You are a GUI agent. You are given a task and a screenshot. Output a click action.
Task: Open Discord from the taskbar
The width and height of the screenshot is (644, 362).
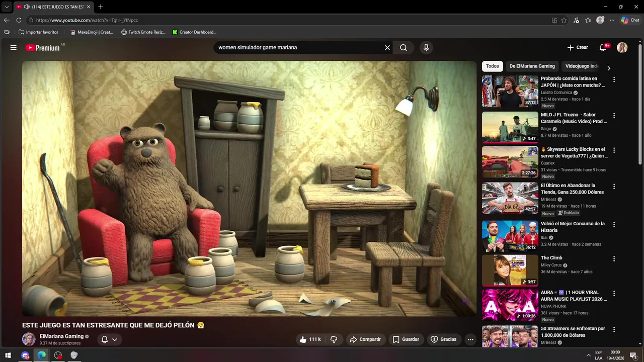coord(25,355)
